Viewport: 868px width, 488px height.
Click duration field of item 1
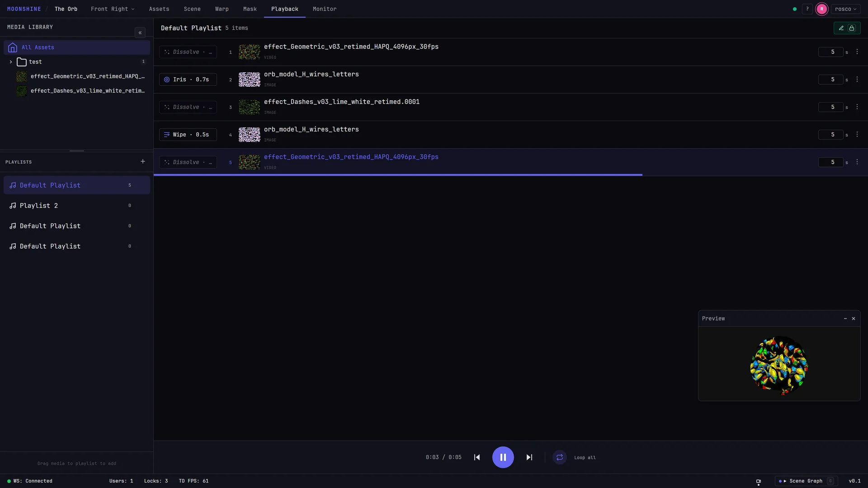click(830, 52)
